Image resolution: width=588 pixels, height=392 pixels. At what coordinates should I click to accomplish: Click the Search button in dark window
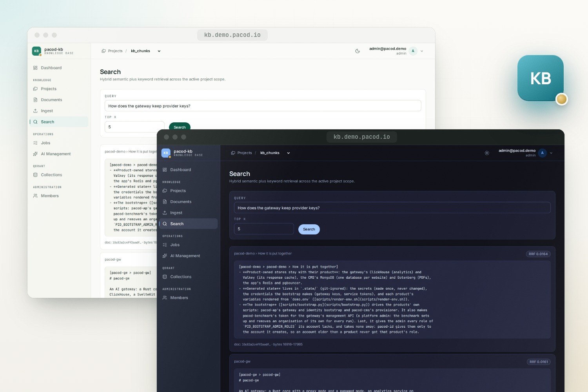[x=309, y=229]
